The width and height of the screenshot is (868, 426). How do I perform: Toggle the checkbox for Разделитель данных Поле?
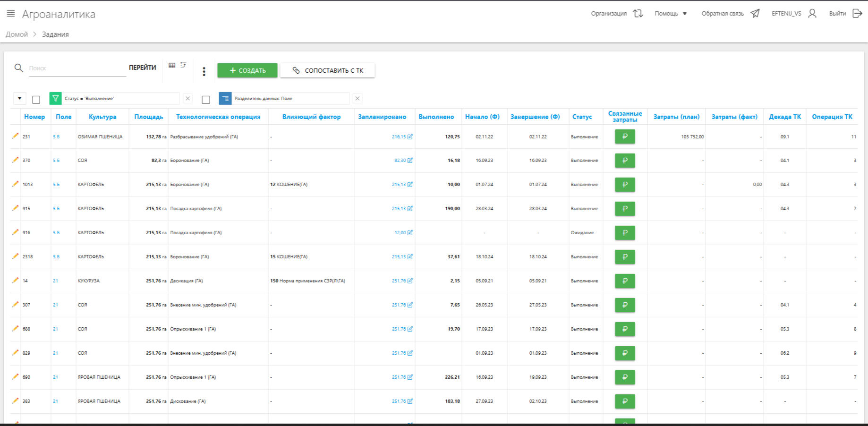206,100
